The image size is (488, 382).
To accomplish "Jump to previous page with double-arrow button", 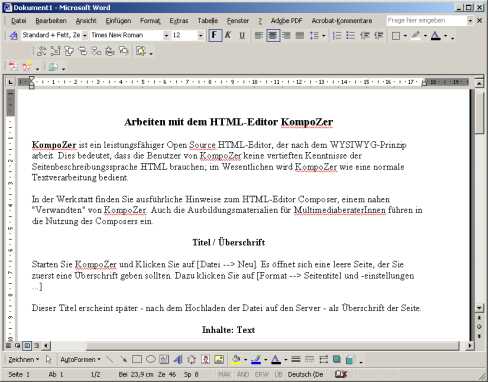I will click(479, 318).
